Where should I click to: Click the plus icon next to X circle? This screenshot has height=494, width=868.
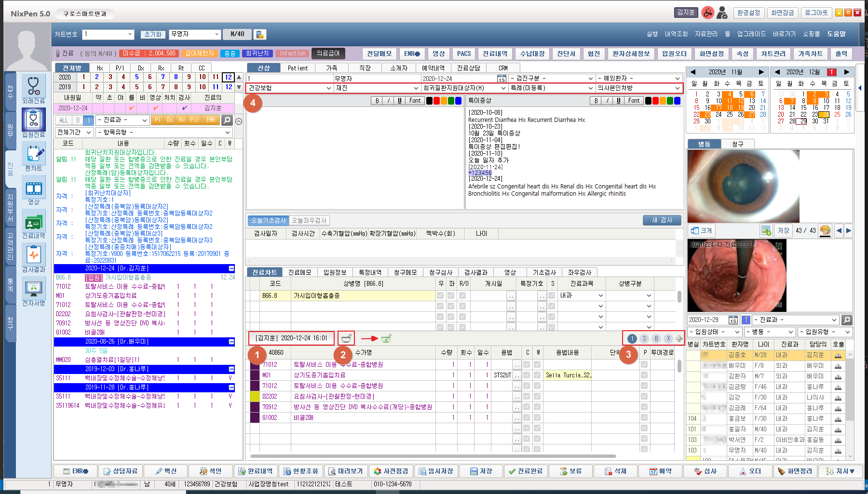[679, 338]
